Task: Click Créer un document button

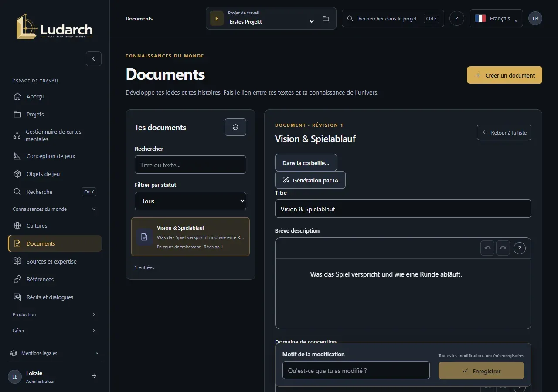Action: (x=504, y=75)
